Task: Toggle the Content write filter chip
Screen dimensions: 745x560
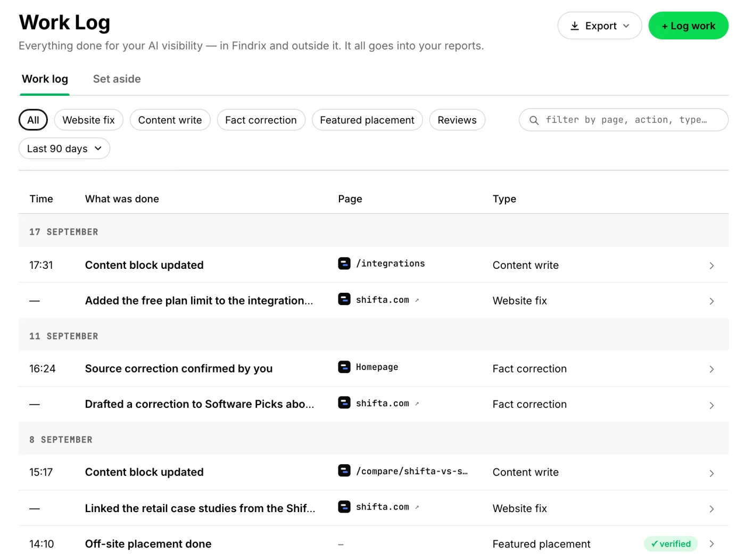Action: [x=170, y=120]
